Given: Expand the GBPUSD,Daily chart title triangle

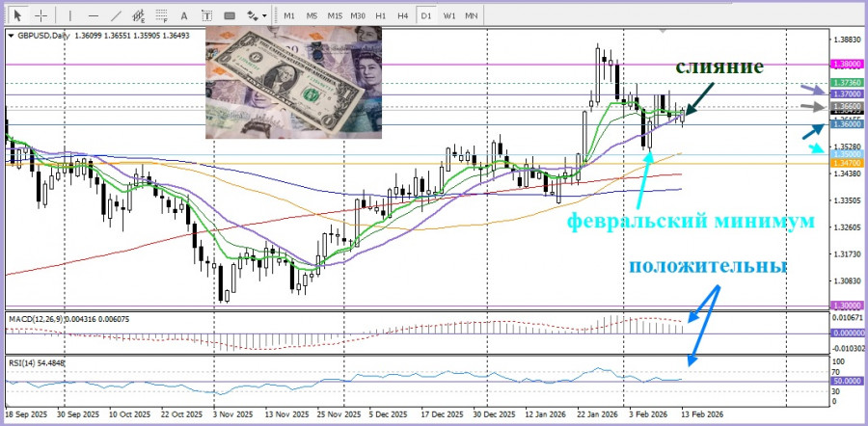Looking at the screenshot, I should [x=11, y=36].
